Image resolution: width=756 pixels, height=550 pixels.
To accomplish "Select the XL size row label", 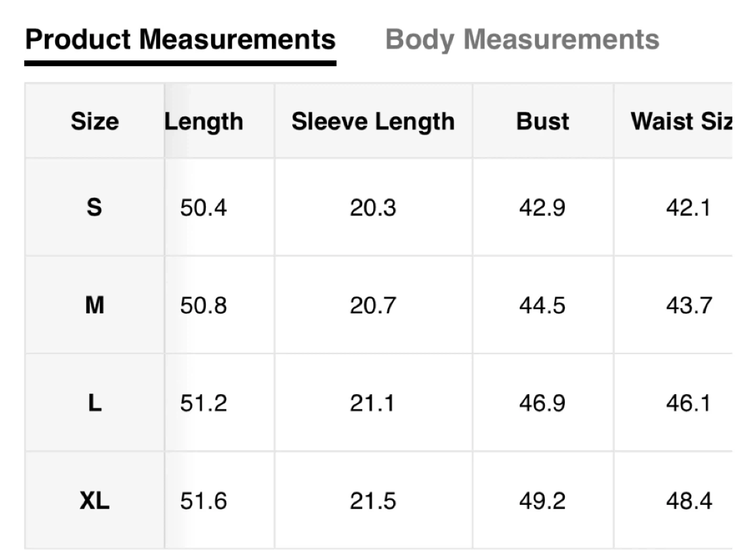I will pos(94,501).
